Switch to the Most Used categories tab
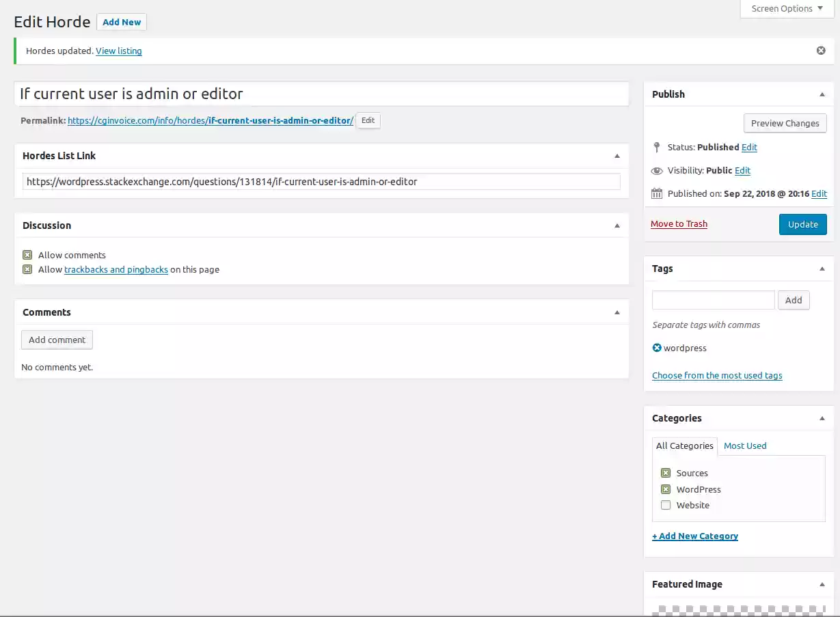This screenshot has height=617, width=840. tap(745, 445)
